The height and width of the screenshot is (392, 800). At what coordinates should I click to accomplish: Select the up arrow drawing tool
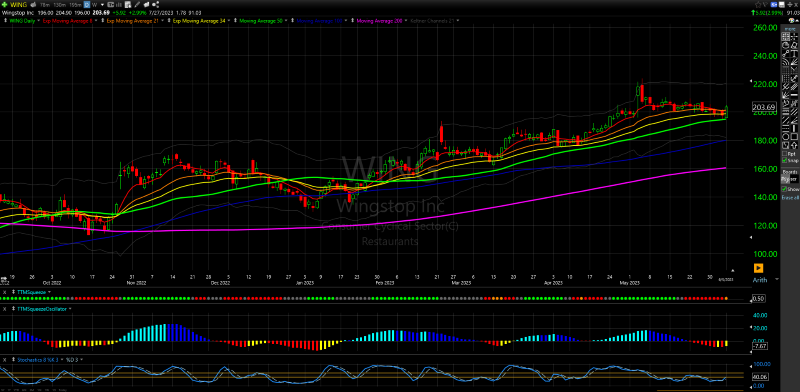click(794, 145)
